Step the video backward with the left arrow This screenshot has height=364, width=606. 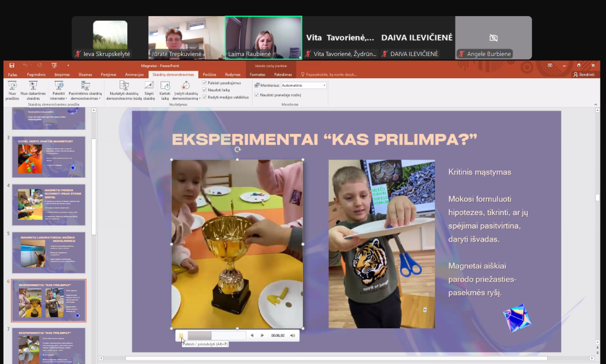tap(252, 335)
